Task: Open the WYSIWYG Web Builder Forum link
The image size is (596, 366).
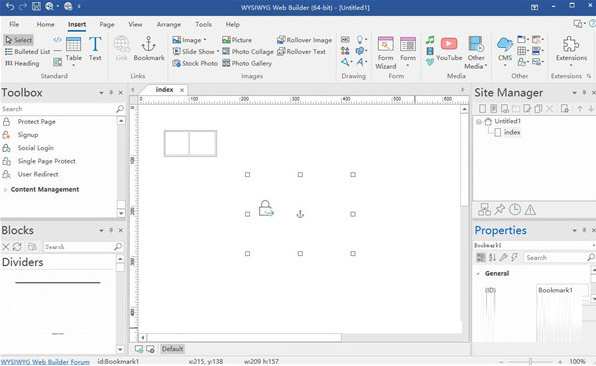Action: tap(45, 362)
